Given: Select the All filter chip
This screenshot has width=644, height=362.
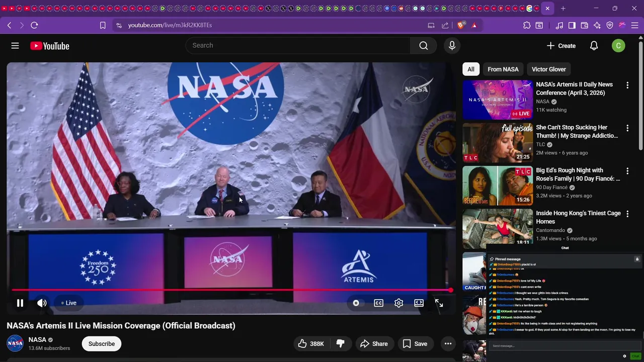Looking at the screenshot, I should point(471,69).
